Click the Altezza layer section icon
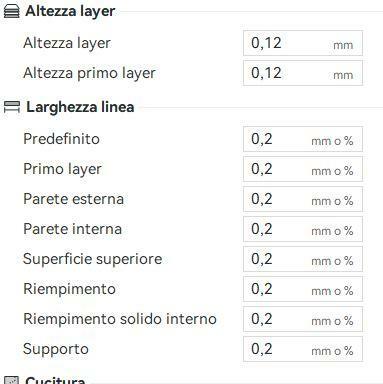 point(12,11)
